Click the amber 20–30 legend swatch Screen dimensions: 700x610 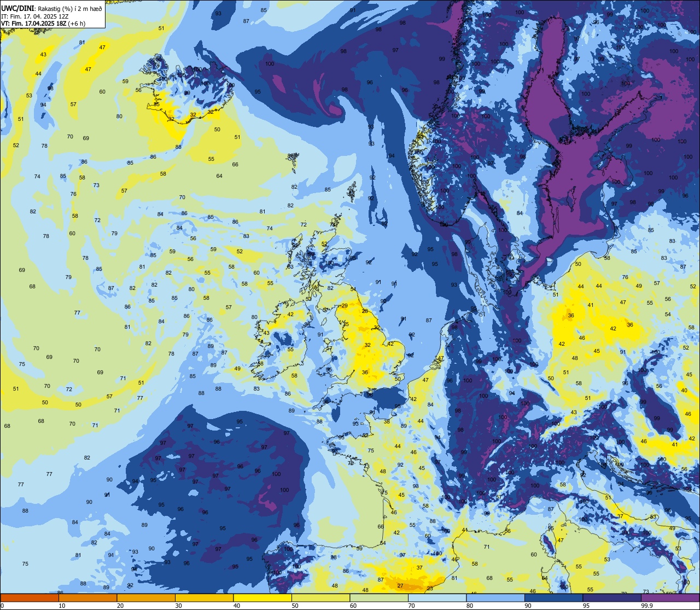point(146,598)
